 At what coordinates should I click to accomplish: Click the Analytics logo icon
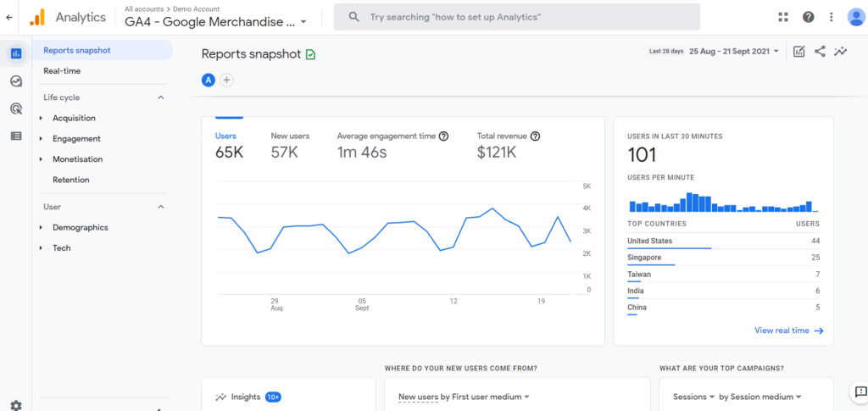[37, 17]
